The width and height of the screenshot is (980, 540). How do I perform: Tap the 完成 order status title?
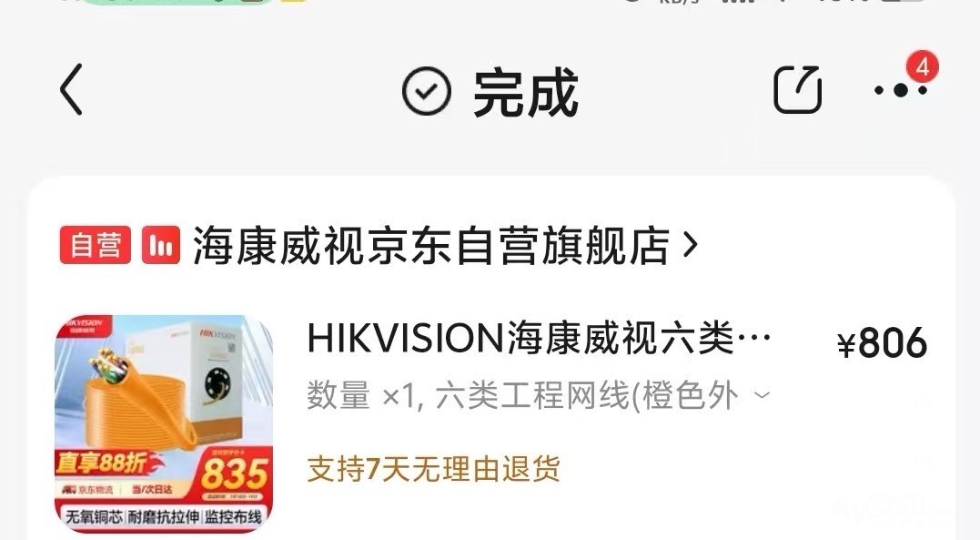[x=526, y=93]
